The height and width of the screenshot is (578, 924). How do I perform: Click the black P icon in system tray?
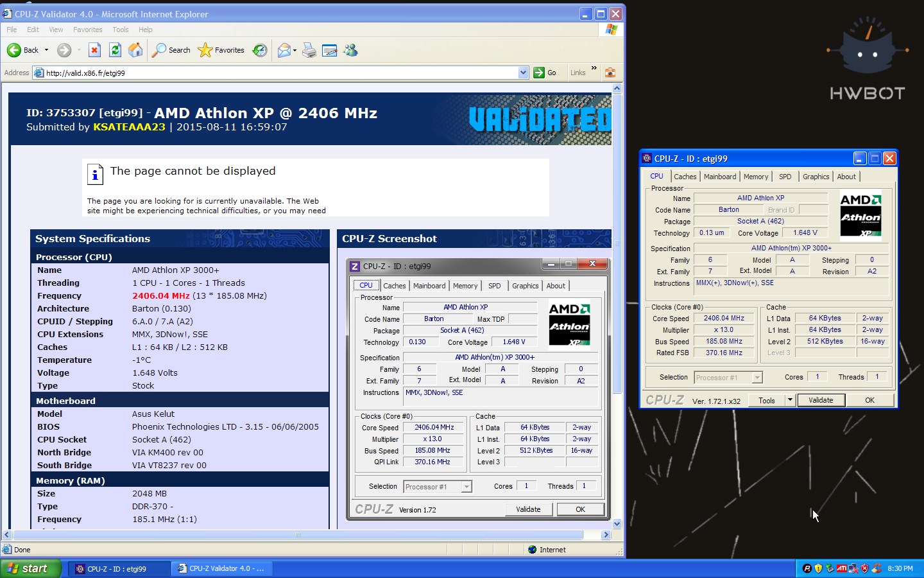coord(807,568)
